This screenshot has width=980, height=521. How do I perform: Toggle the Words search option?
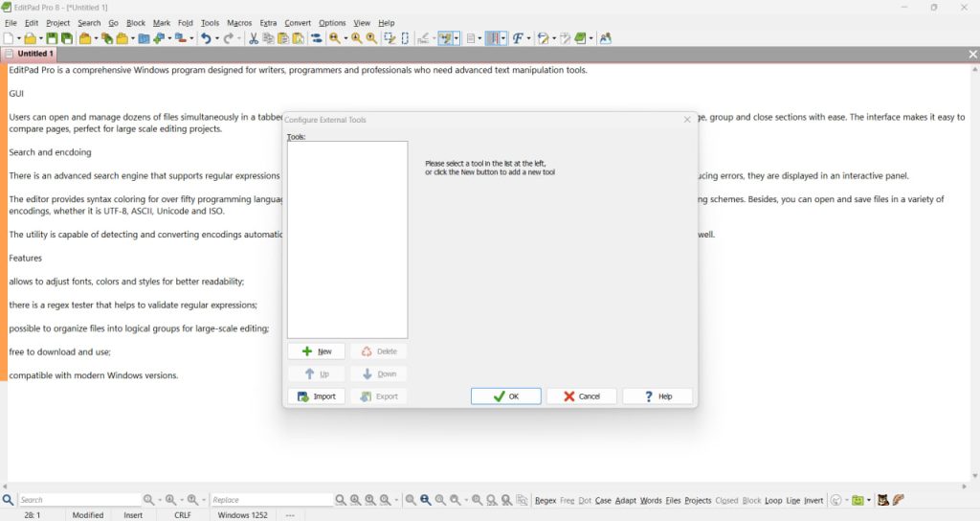(x=651, y=500)
